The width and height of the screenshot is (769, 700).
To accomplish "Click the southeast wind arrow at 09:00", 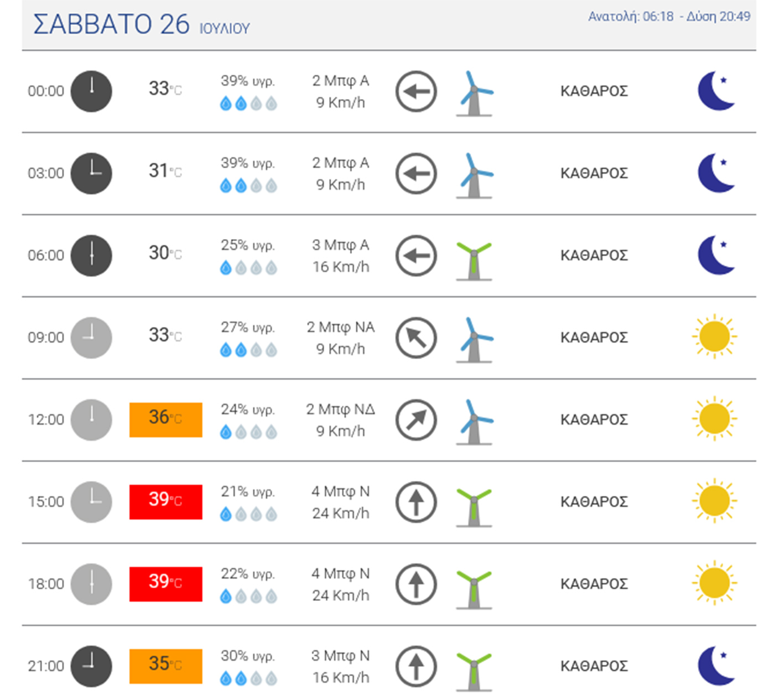I will (416, 338).
